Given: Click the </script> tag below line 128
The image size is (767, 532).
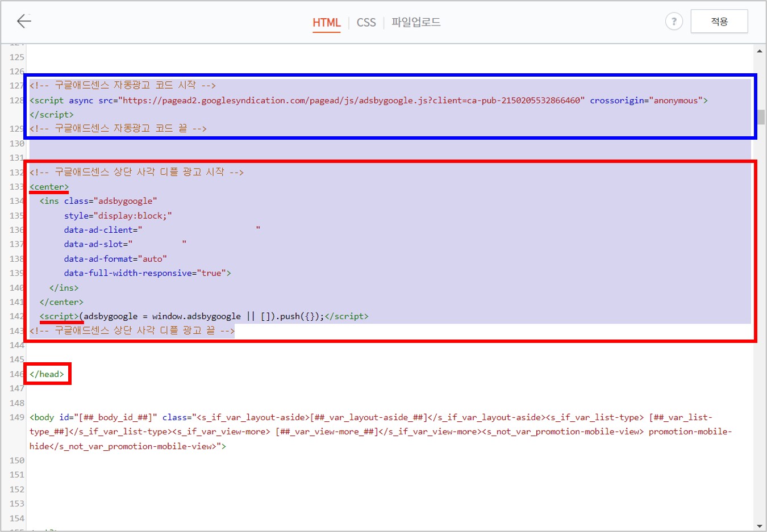Looking at the screenshot, I should point(52,114).
